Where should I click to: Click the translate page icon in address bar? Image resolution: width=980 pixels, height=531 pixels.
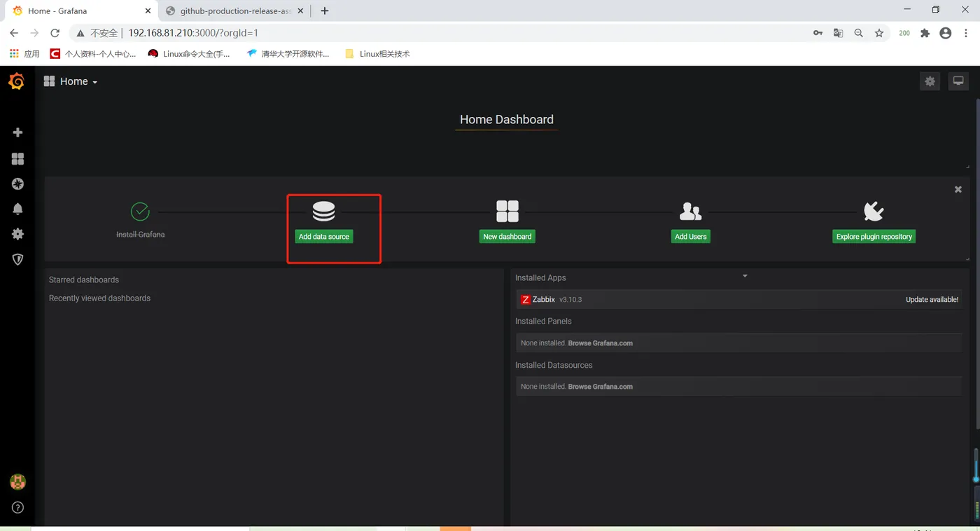838,33
